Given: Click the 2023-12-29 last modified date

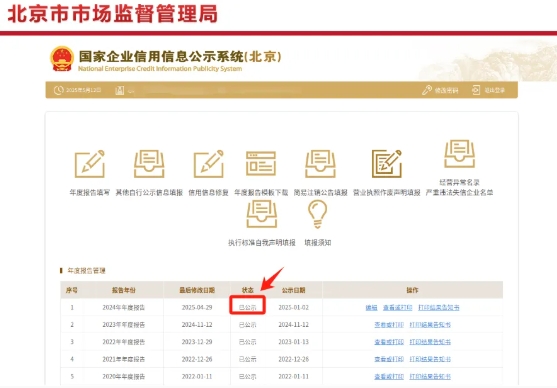Looking at the screenshot, I should click(x=197, y=342).
